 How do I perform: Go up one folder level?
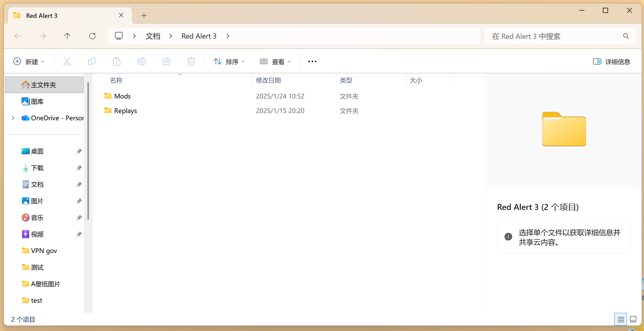pyautogui.click(x=67, y=36)
